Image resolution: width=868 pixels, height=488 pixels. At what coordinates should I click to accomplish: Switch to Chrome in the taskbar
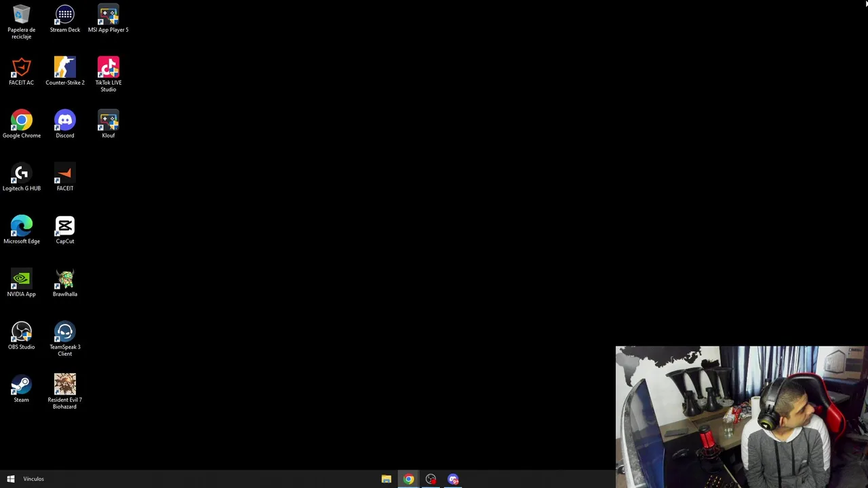(x=409, y=479)
